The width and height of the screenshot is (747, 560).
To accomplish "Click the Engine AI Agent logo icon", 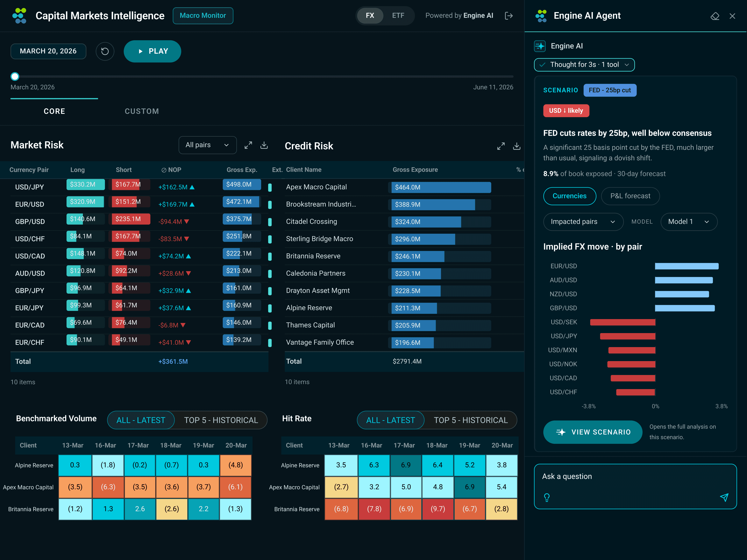I will point(541,16).
